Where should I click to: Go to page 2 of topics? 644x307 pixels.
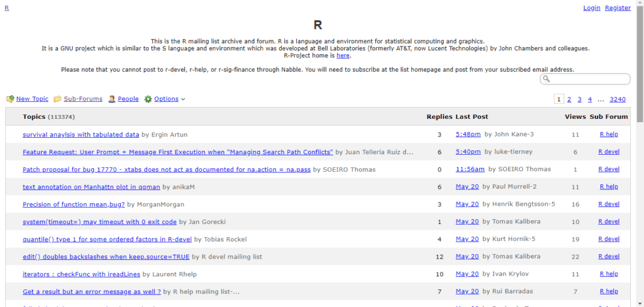pyautogui.click(x=569, y=99)
